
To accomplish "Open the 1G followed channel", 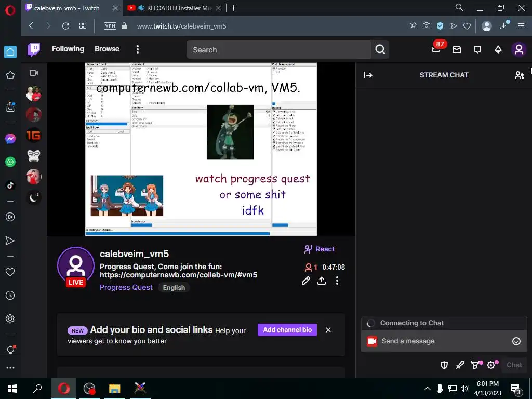I will (34, 136).
